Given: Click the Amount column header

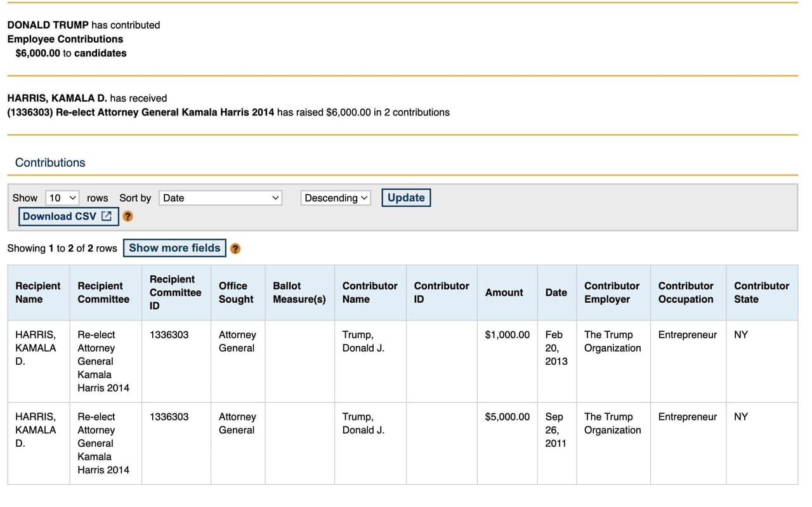Looking at the screenshot, I should (x=504, y=293).
